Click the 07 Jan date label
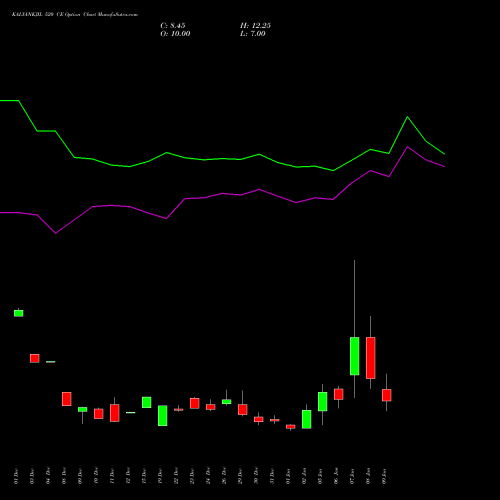 point(352,476)
